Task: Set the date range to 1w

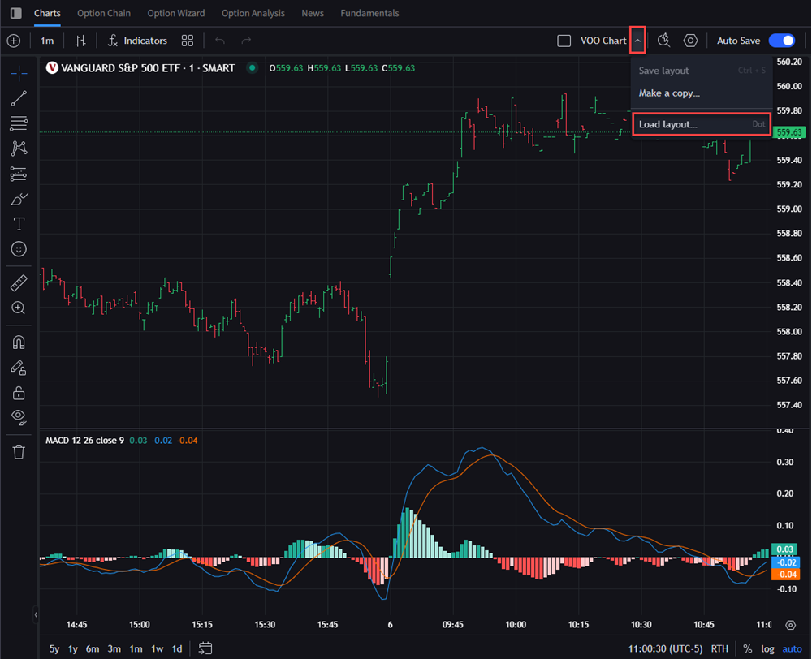Action: 158,648
